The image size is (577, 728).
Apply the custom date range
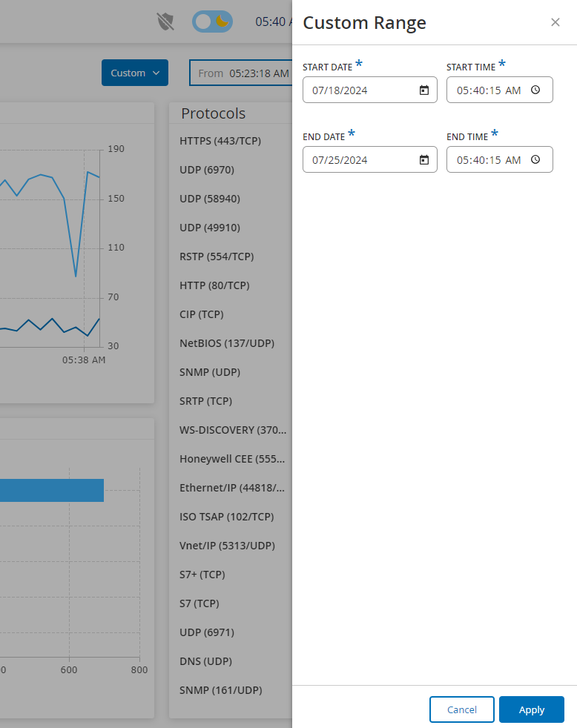point(532,709)
